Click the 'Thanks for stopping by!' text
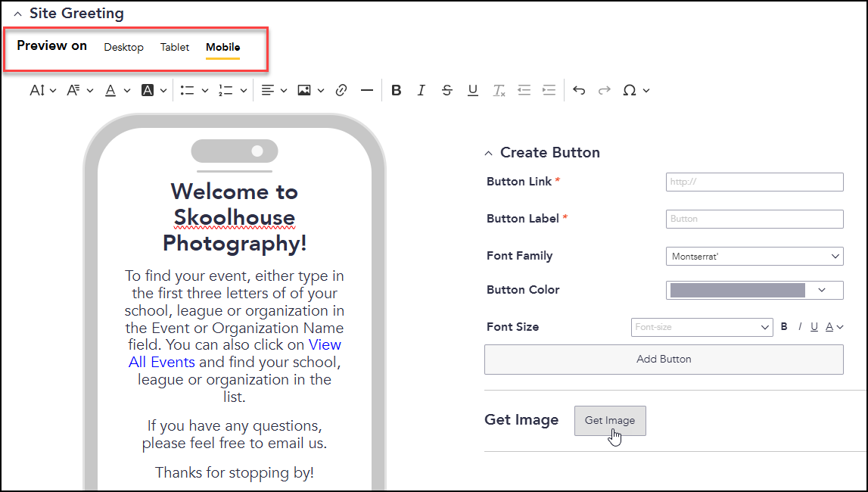The width and height of the screenshot is (868, 492). pyautogui.click(x=235, y=472)
